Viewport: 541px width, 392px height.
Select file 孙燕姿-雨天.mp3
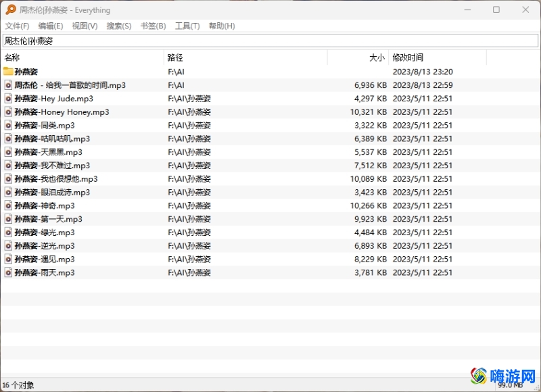click(x=45, y=273)
